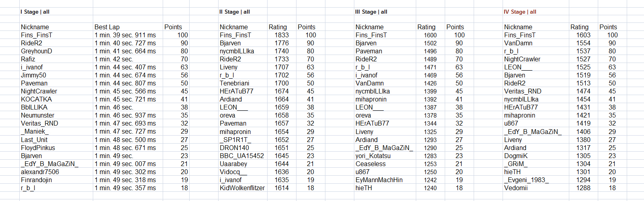The image size is (644, 201).
Task: Select the red 'IV Stage | all' header
Action: pos(520,12)
